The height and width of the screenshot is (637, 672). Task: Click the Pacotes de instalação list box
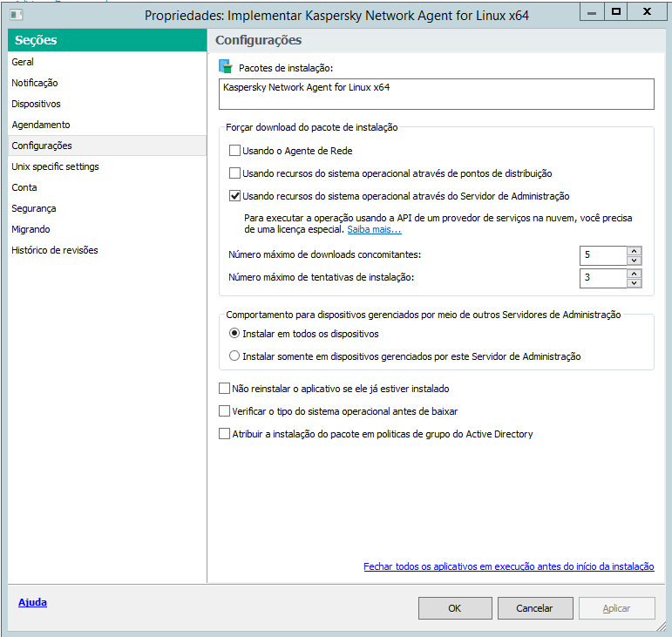[437, 94]
